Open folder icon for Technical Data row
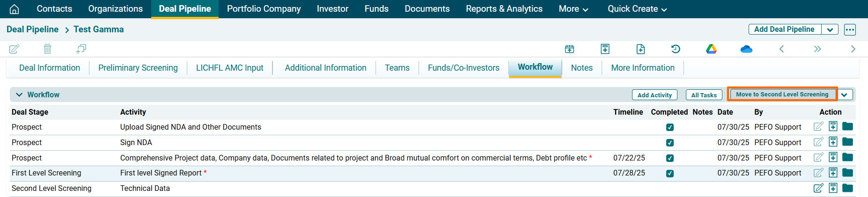This screenshot has height=197, width=868. 847,188
